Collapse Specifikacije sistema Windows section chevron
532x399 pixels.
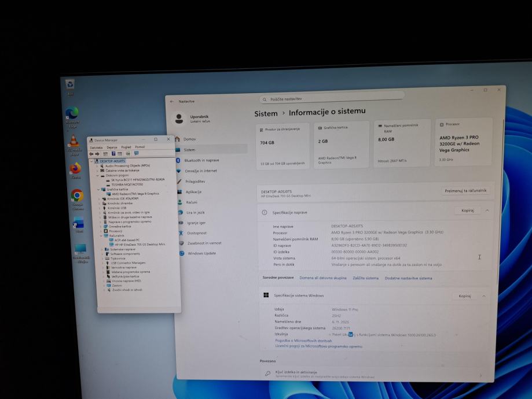pyautogui.click(x=484, y=296)
